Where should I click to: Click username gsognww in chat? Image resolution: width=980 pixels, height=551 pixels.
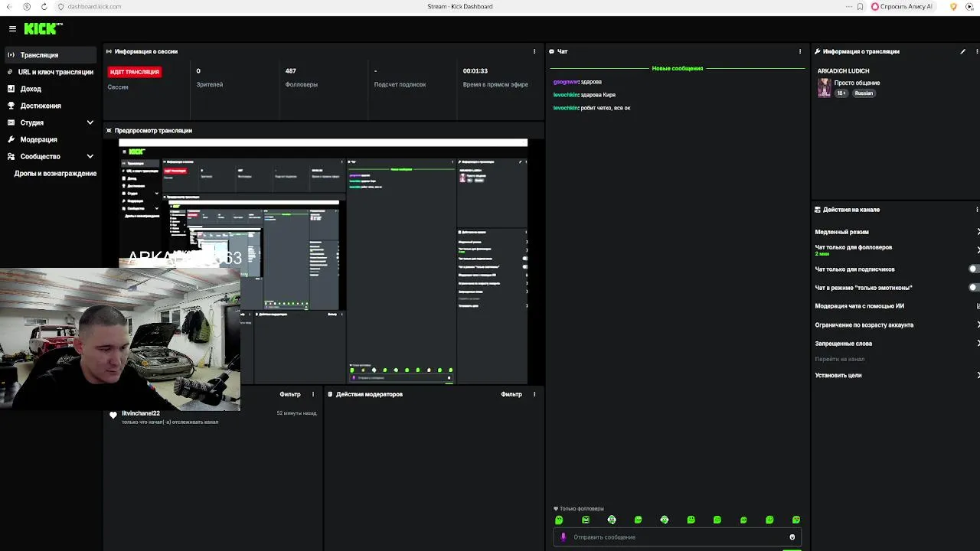pos(566,82)
